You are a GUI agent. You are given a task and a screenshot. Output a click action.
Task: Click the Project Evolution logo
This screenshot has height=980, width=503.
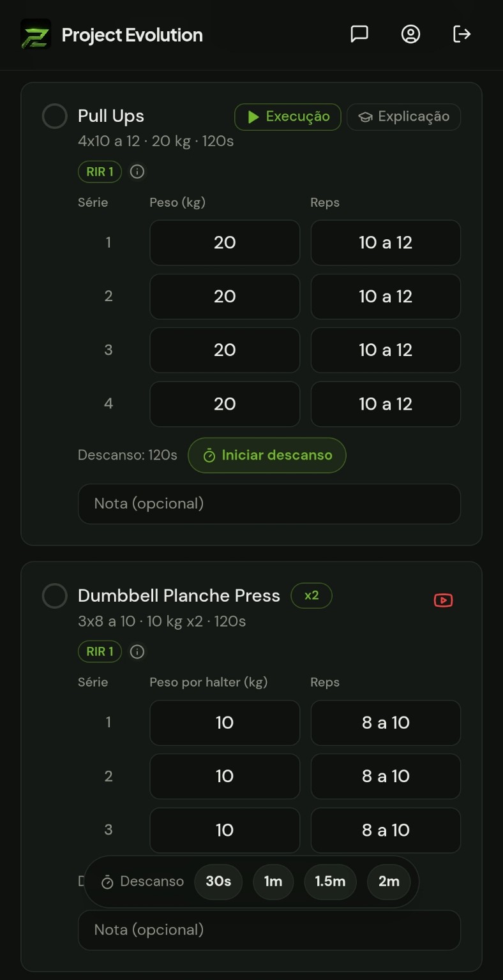pos(36,34)
